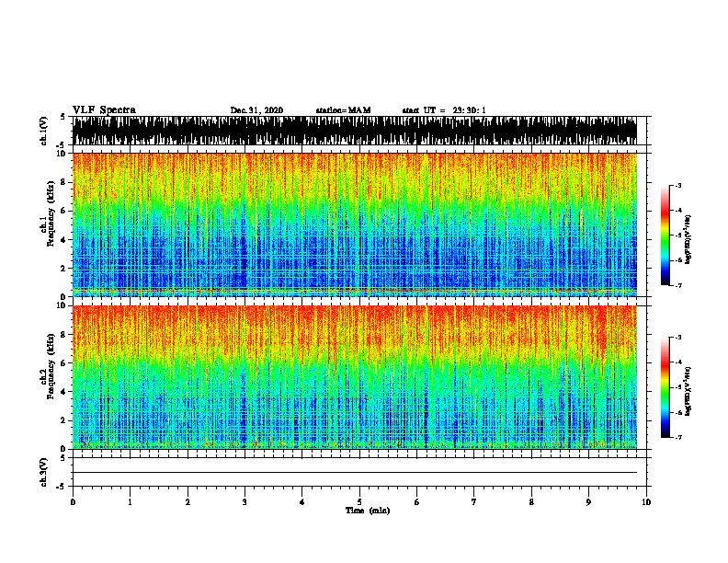Click time axis tick label "9"

pyautogui.click(x=588, y=502)
